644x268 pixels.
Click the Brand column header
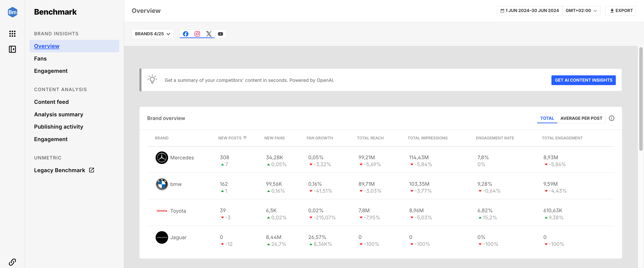click(162, 138)
